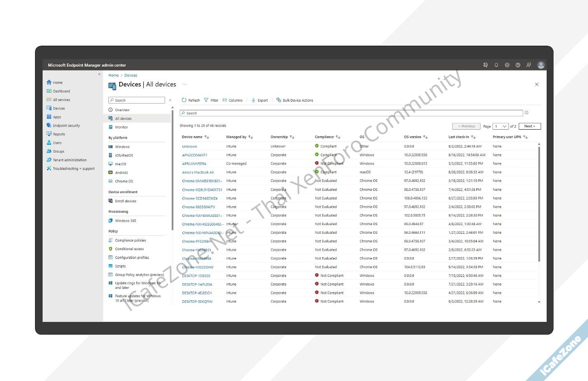Go to the Next page

click(x=530, y=126)
